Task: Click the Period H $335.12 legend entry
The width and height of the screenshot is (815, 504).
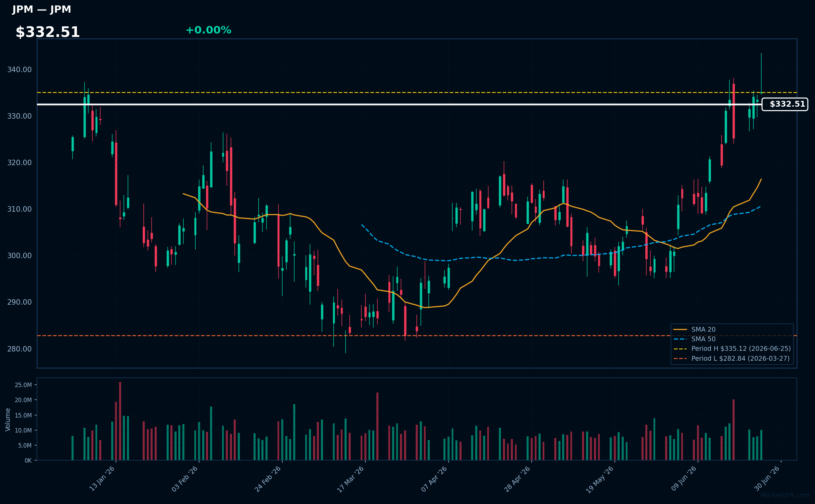Action: (732, 349)
